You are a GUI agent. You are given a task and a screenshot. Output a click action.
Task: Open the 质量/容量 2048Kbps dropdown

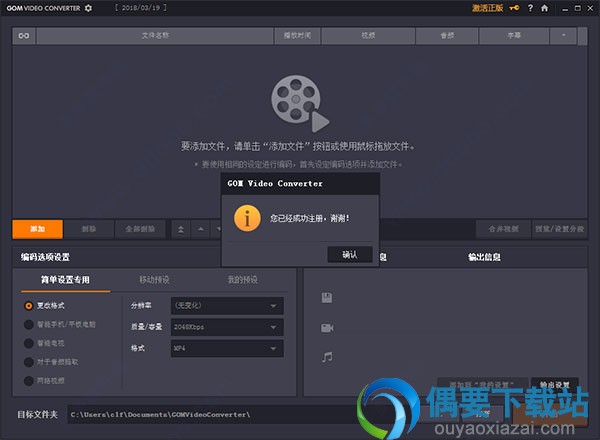tap(227, 327)
